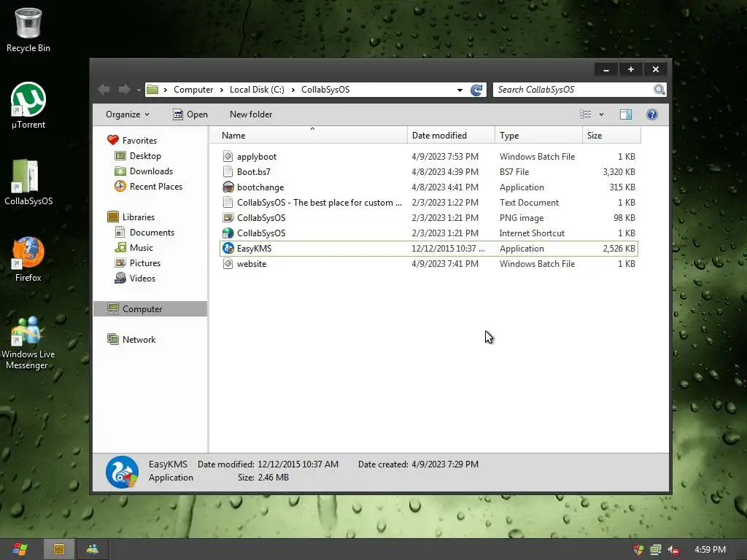Screen dimensions: 747x560
Task: Select the Firefox desktop shortcut
Action: click(28, 259)
